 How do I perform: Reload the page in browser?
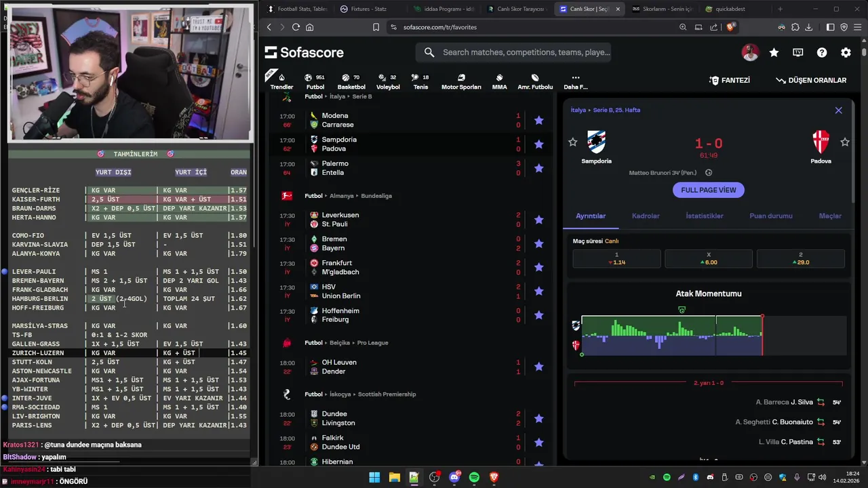(x=296, y=27)
